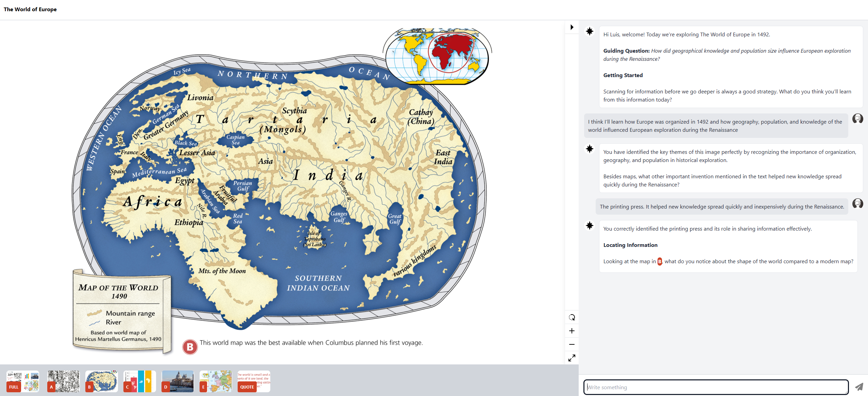Open the FULL page thumbnail
868x396 pixels.
23,381
